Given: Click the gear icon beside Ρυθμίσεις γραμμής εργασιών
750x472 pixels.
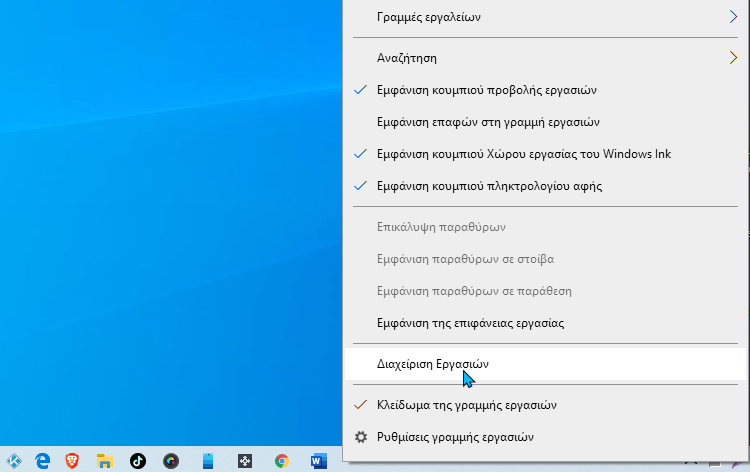Looking at the screenshot, I should point(361,437).
